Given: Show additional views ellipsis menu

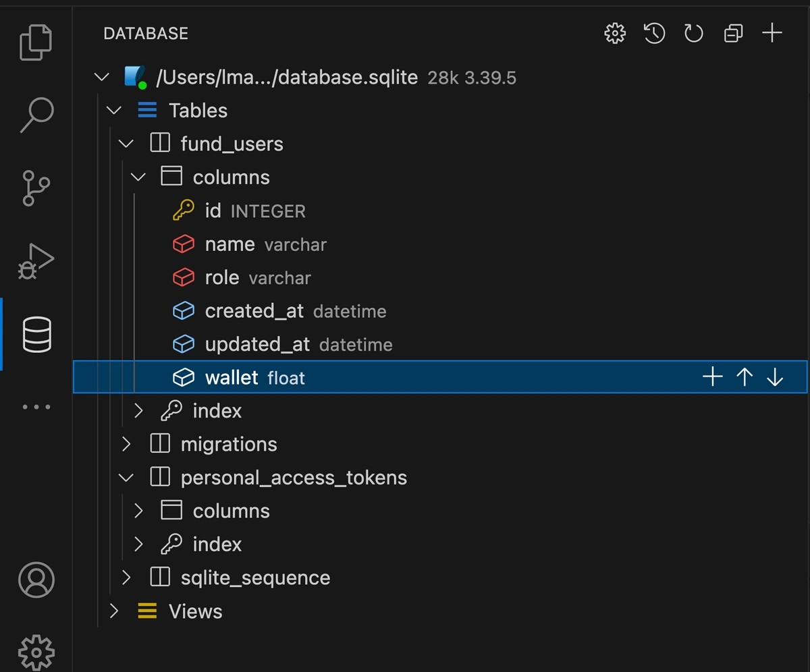Looking at the screenshot, I should [x=36, y=407].
